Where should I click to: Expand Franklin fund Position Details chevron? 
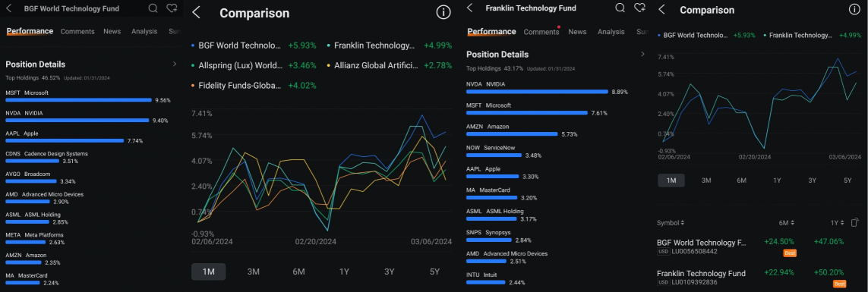642,54
